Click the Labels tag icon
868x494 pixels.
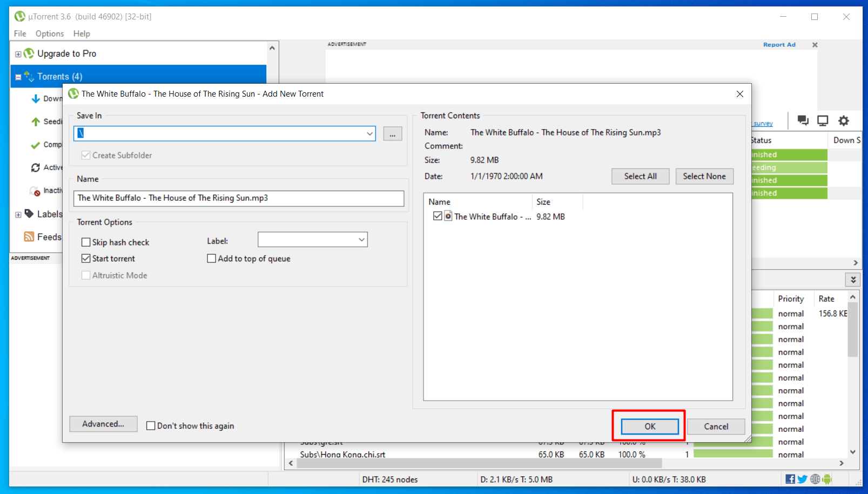[29, 214]
